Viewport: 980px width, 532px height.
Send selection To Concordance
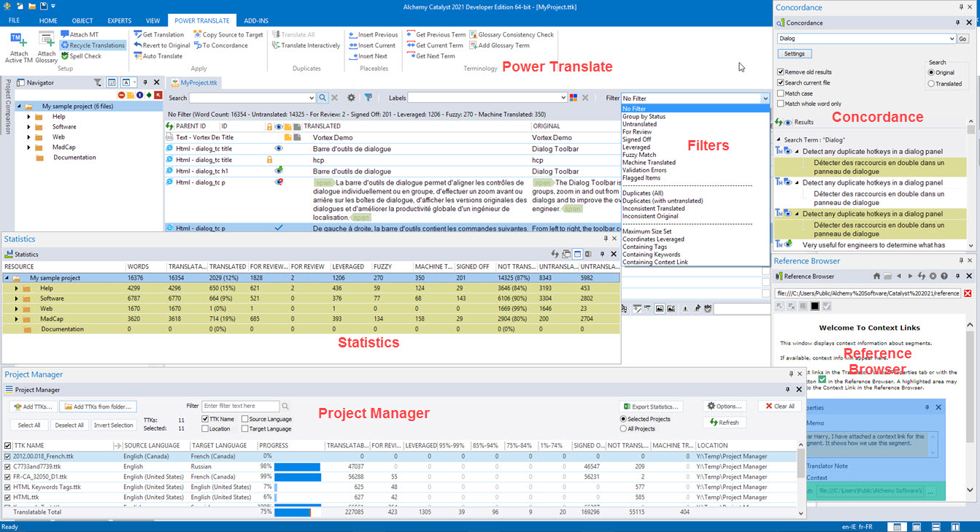tap(220, 45)
